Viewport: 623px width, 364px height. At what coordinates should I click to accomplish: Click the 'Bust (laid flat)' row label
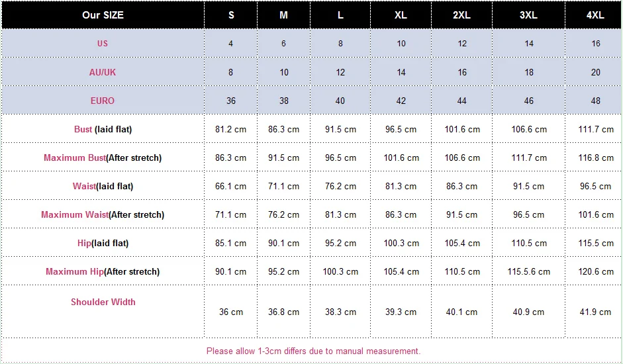103,130
